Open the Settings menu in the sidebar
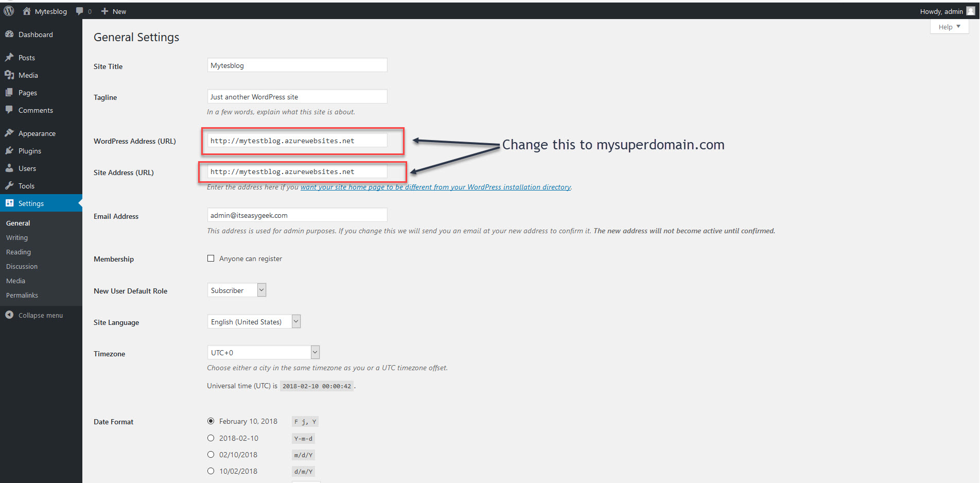The image size is (980, 483). pyautogui.click(x=31, y=203)
